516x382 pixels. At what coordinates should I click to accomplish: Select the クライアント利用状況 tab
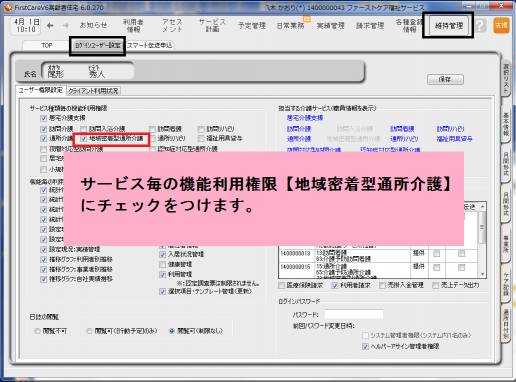coord(93,91)
